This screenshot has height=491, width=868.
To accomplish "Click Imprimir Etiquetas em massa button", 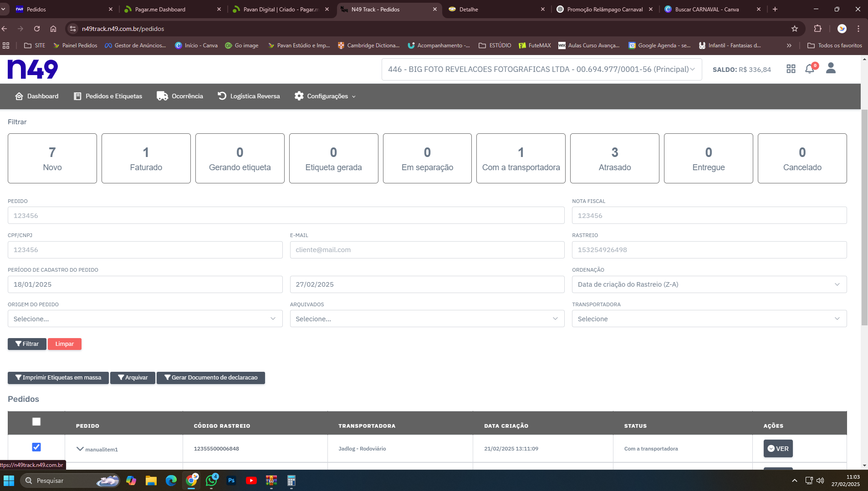I will pyautogui.click(x=58, y=378).
